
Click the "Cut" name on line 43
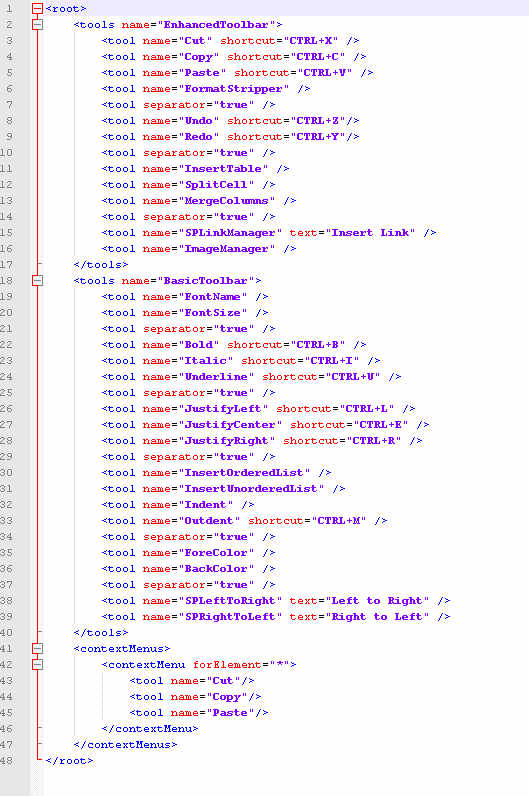223,680
